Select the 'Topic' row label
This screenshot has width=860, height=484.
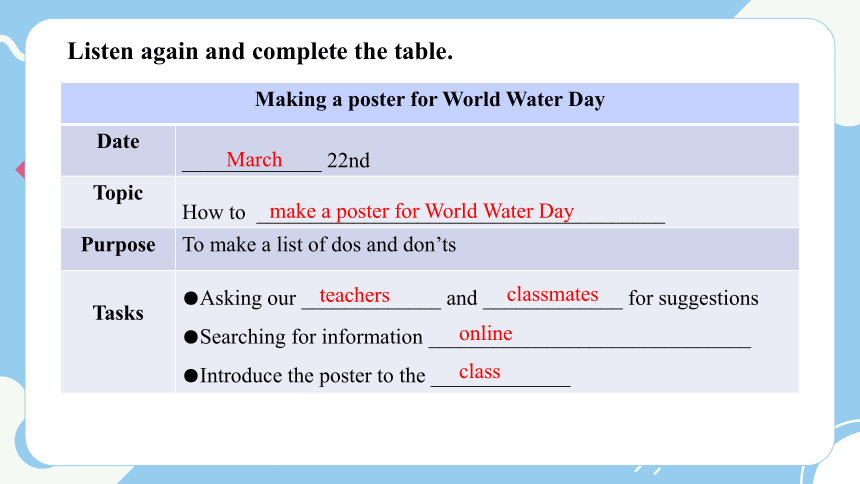click(118, 194)
